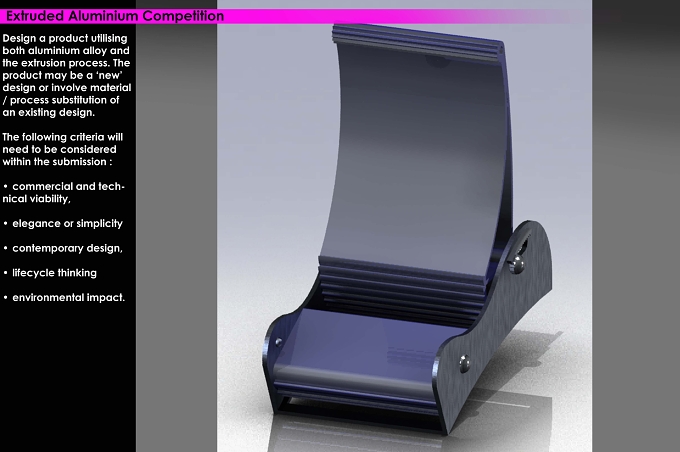Screen dimensions: 680x452
Task: Click the contemporary design bullet
Action: pos(63,248)
